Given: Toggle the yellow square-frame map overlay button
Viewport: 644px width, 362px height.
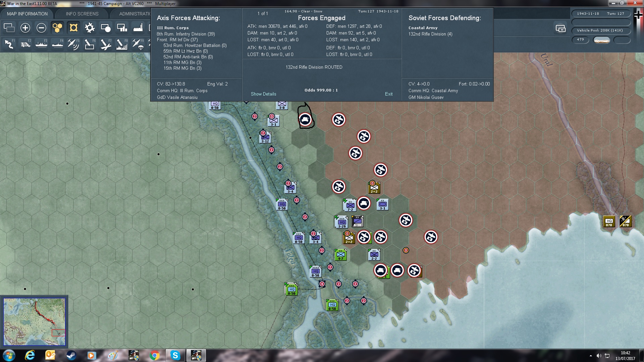Looking at the screenshot, I should pyautogui.click(x=73, y=27).
